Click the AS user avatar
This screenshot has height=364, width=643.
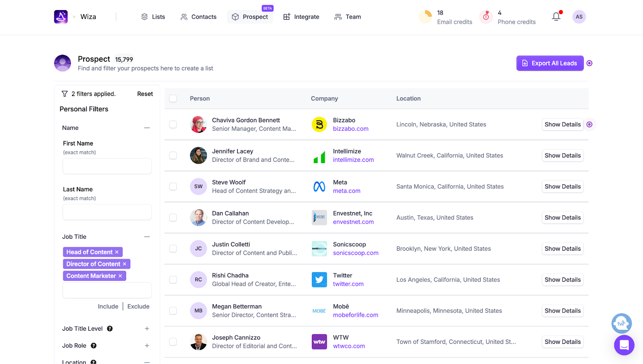(579, 17)
